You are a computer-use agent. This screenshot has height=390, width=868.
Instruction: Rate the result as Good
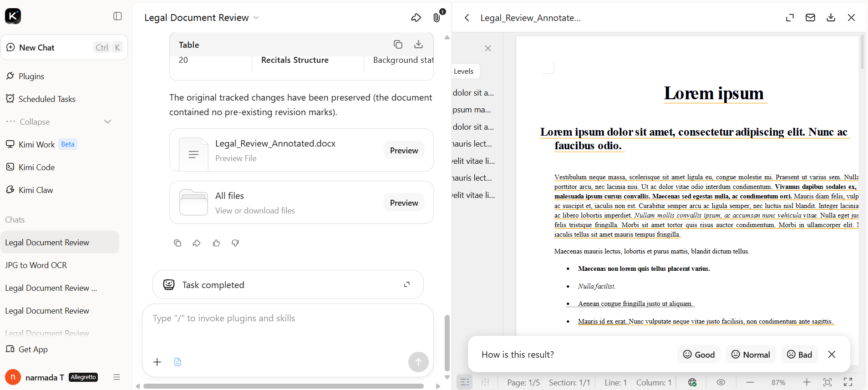pyautogui.click(x=699, y=354)
